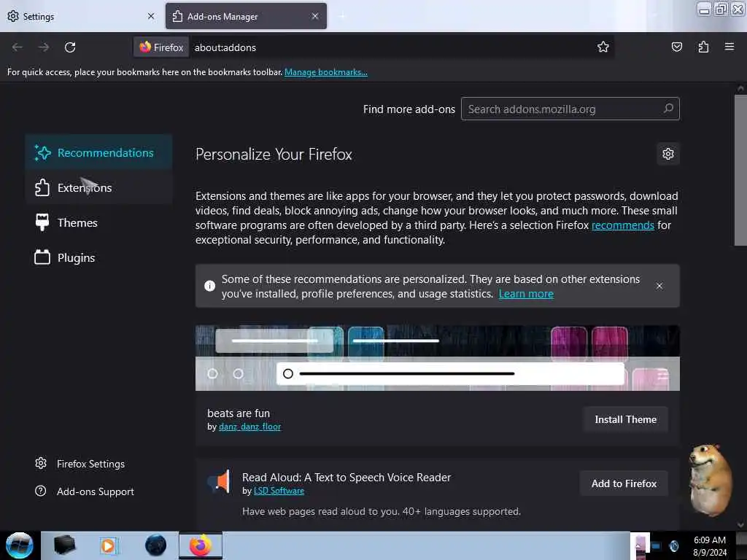Click the Add-ons Support question mark icon
Viewport: 747px width, 560px height.
tap(41, 491)
